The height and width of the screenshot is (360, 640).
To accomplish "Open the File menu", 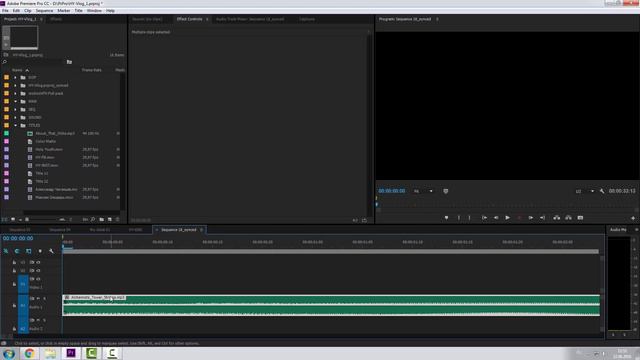I will click(x=5, y=11).
